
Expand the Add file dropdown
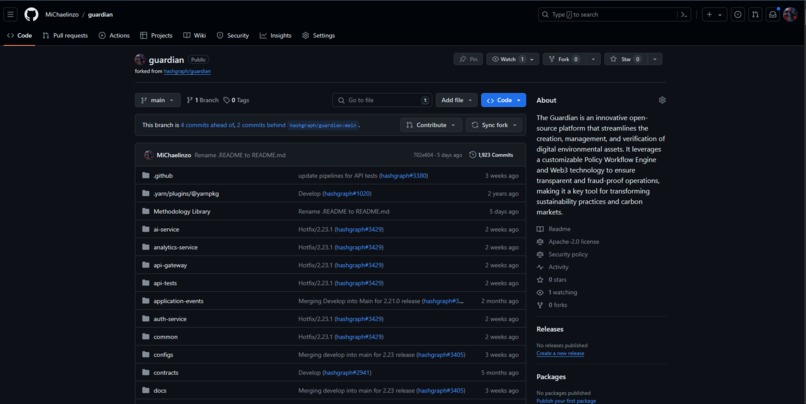[456, 100]
